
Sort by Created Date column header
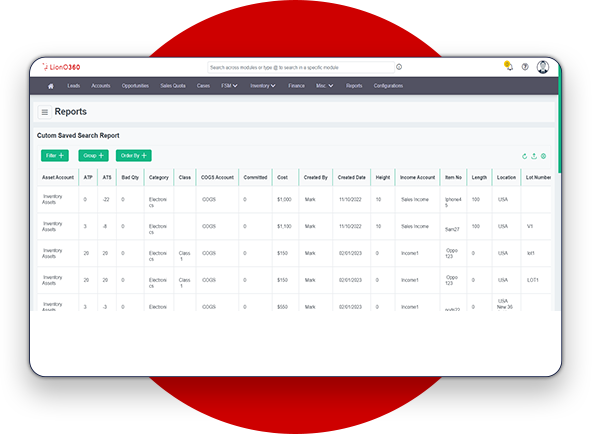point(352,177)
